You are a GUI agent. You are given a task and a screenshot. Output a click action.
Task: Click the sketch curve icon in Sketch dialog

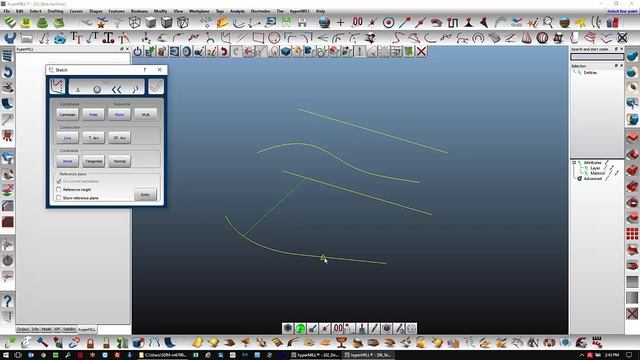tap(57, 86)
